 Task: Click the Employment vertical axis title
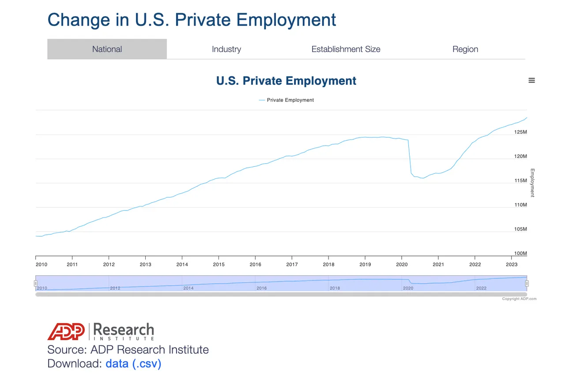pos(532,183)
